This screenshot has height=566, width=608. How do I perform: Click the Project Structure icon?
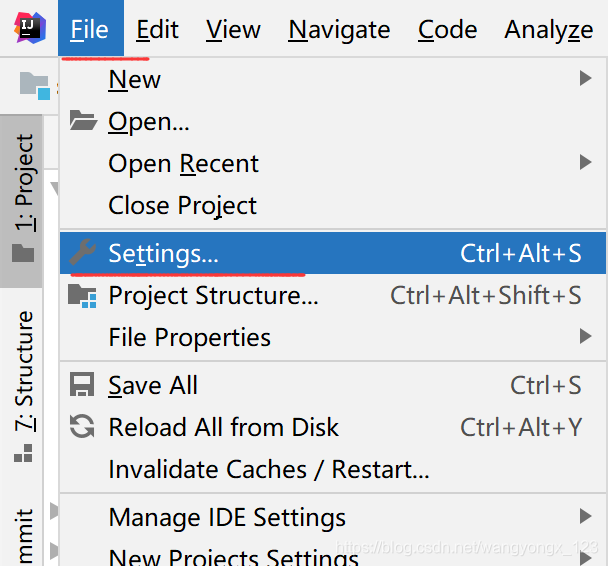click(x=82, y=296)
